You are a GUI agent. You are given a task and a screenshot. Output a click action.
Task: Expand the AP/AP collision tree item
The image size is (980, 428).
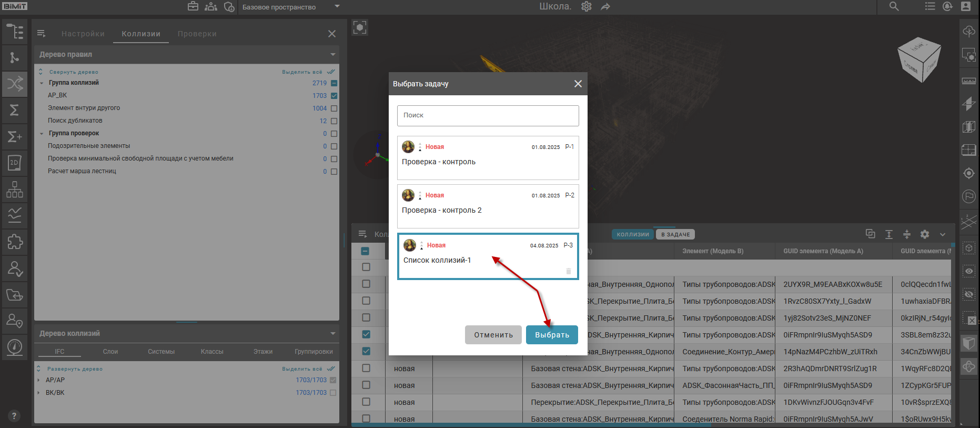tap(39, 380)
